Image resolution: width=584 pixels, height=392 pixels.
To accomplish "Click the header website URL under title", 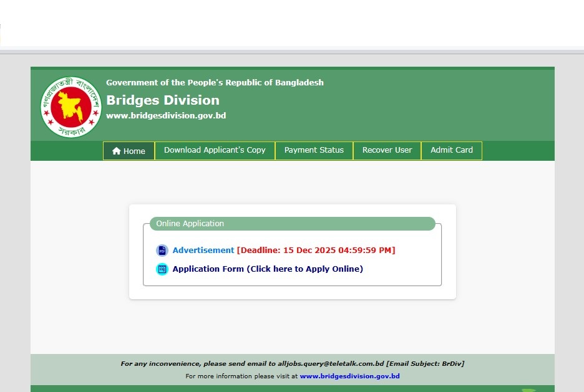I will [x=166, y=116].
